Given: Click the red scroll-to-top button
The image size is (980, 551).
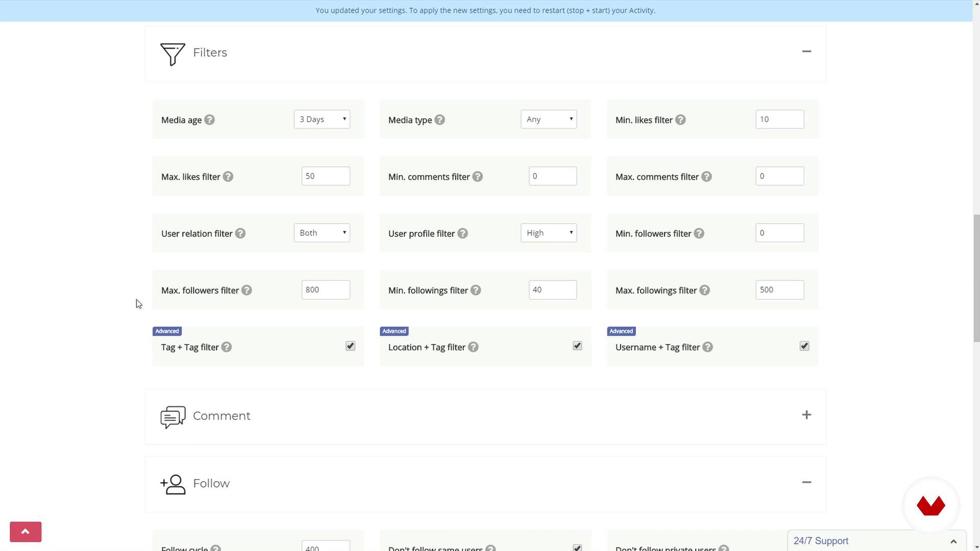Looking at the screenshot, I should click(26, 532).
